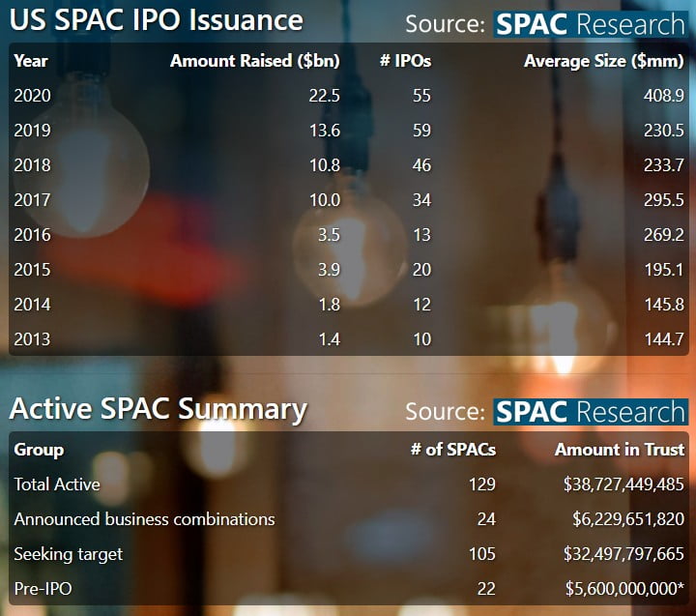Click the 'Active SPAC Summary' heading
The width and height of the screenshot is (696, 616).
click(x=158, y=409)
